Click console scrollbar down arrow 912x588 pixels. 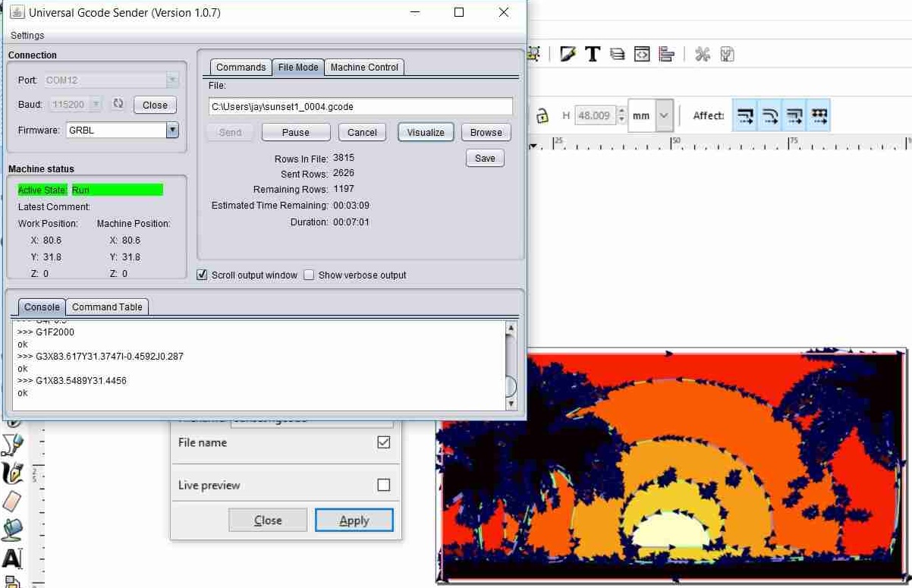coord(511,404)
